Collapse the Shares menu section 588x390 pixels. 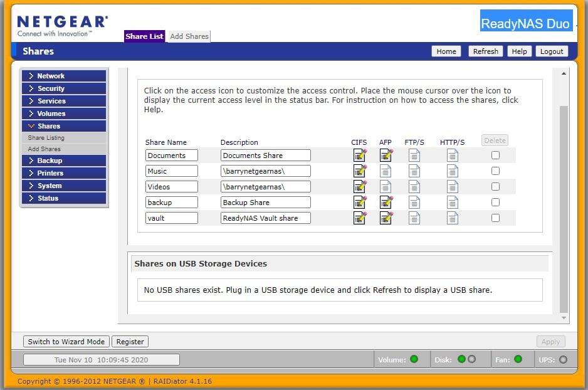point(64,126)
